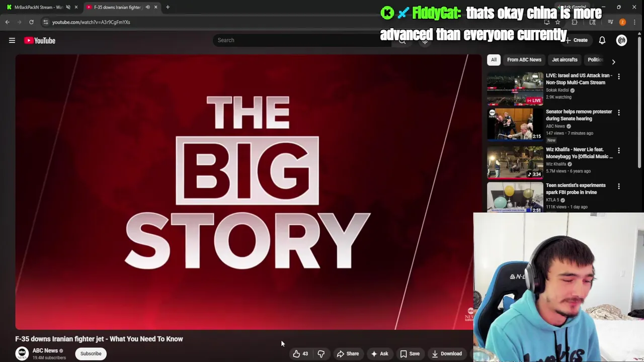Open title Wiz Khalifa - Never Lie feat.
The image size is (644, 362).
click(x=579, y=153)
